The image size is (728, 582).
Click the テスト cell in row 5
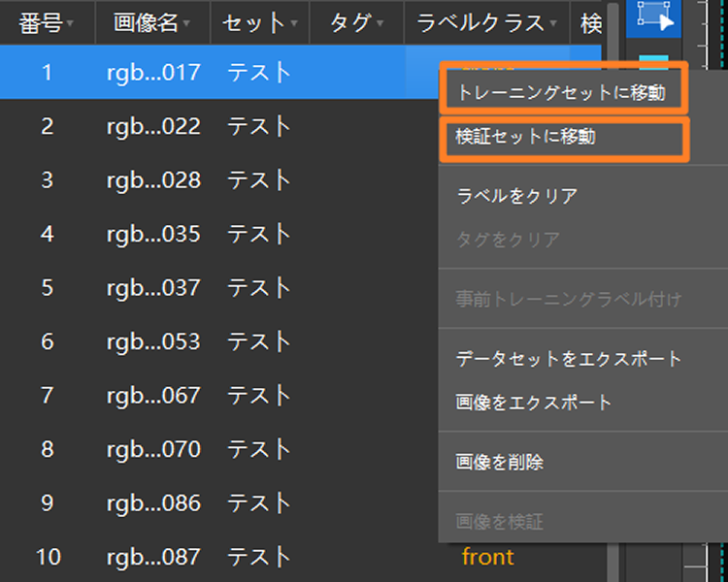click(259, 288)
